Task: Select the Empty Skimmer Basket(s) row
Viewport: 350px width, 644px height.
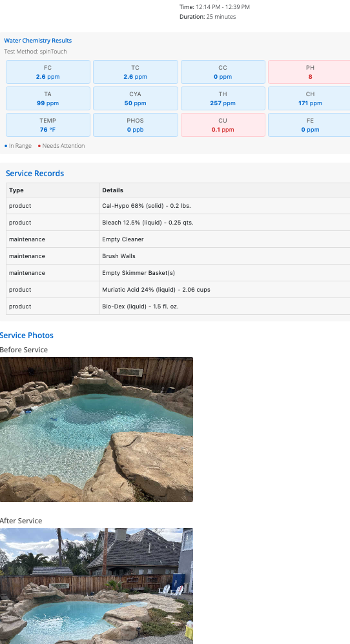Action: point(178,273)
